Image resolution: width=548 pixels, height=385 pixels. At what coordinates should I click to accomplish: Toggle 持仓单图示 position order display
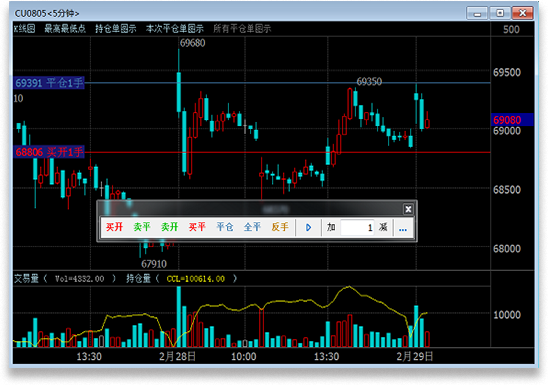click(116, 29)
